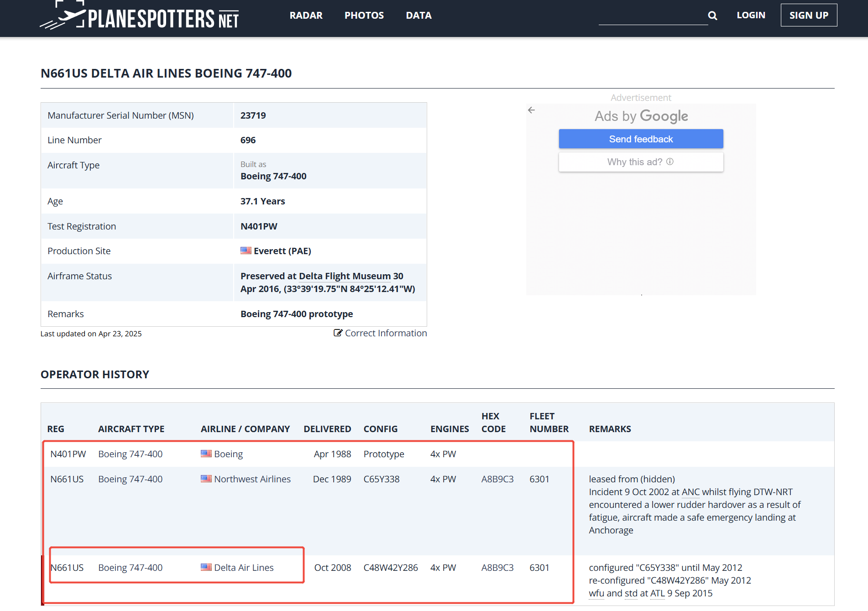This screenshot has height=611, width=868.
Task: Click the LOGIN link
Action: pyautogui.click(x=751, y=15)
